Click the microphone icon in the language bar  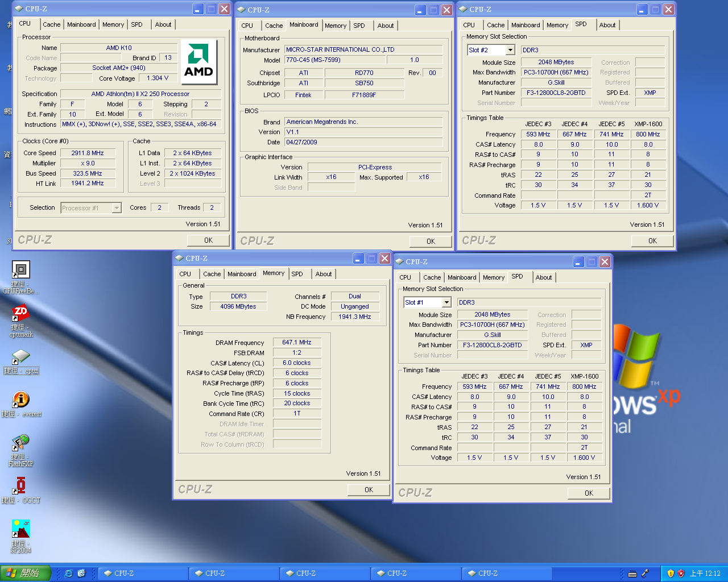645,573
